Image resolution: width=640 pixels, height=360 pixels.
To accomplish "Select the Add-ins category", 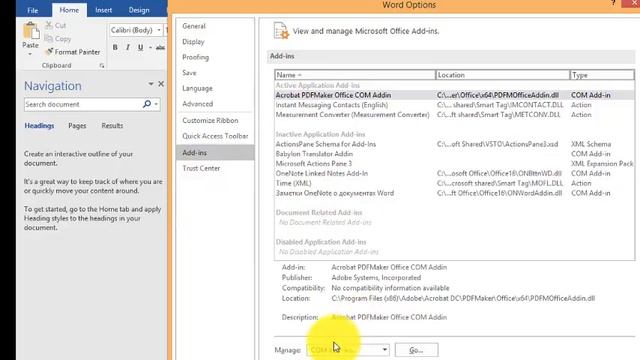I will point(215,153).
